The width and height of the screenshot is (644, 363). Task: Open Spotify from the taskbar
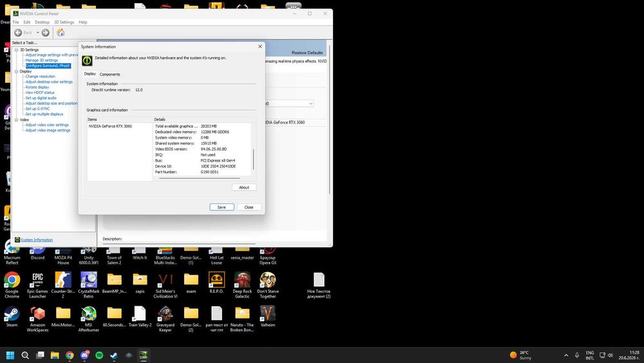[x=99, y=355]
